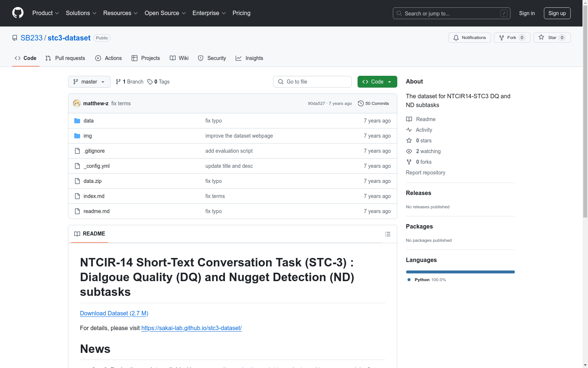Open the improve the dataset webpage commit
Image resolution: width=588 pixels, height=368 pixels.
[239, 136]
